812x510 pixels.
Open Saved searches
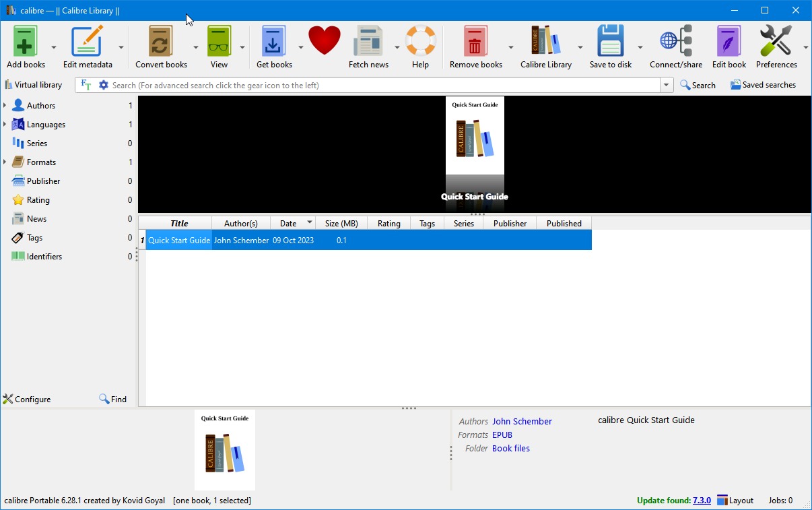pyautogui.click(x=763, y=85)
